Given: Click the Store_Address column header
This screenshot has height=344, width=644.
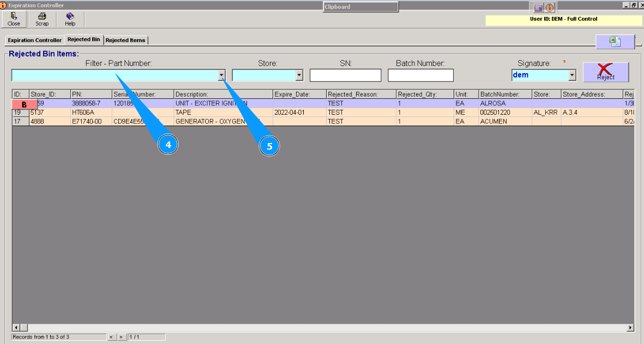Looking at the screenshot, I should coord(592,94).
